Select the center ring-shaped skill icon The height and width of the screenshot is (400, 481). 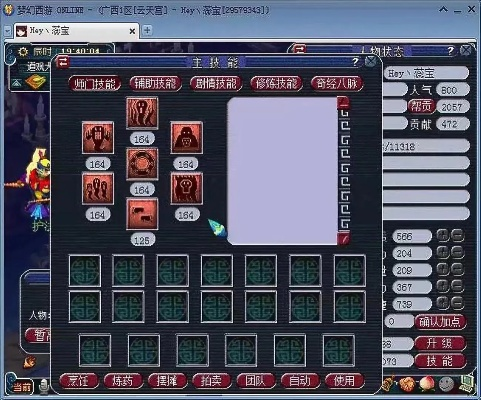point(142,164)
